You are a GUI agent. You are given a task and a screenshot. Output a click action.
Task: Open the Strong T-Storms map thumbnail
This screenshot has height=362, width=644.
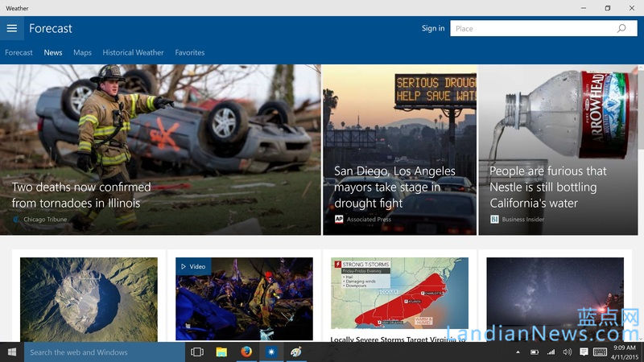[399, 293]
